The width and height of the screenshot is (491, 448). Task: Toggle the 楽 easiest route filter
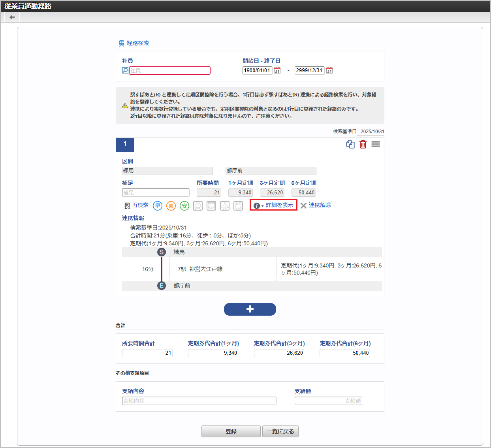171,205
